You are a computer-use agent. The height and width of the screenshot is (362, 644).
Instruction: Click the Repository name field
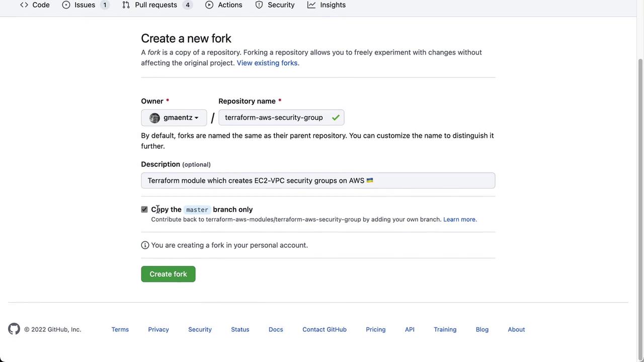tap(274, 118)
